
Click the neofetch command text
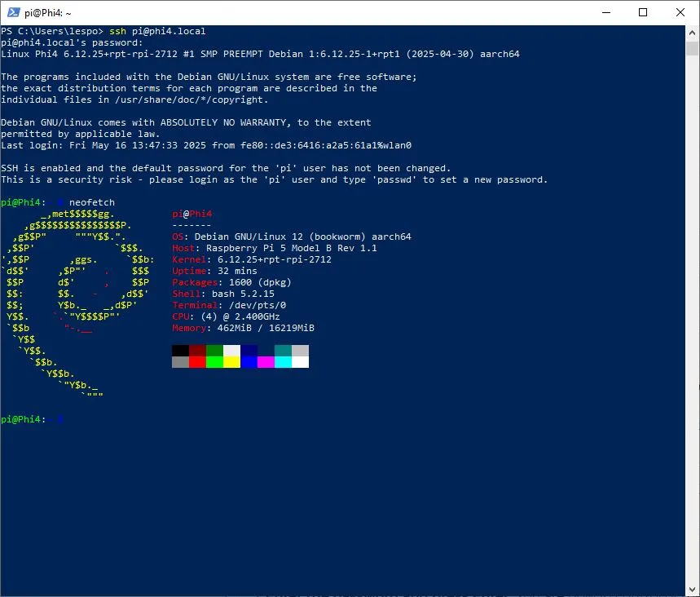[x=92, y=202]
